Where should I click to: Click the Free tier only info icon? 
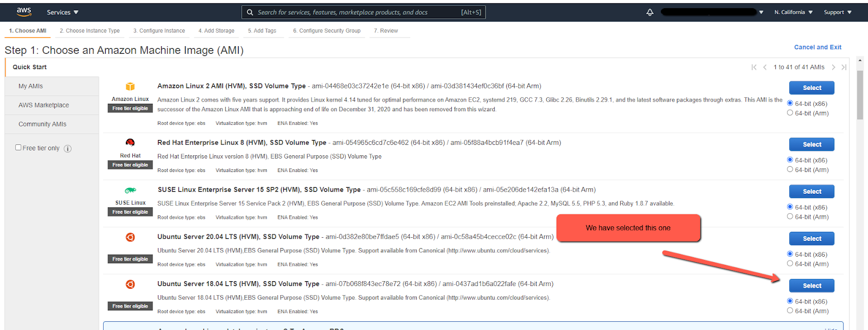point(68,148)
